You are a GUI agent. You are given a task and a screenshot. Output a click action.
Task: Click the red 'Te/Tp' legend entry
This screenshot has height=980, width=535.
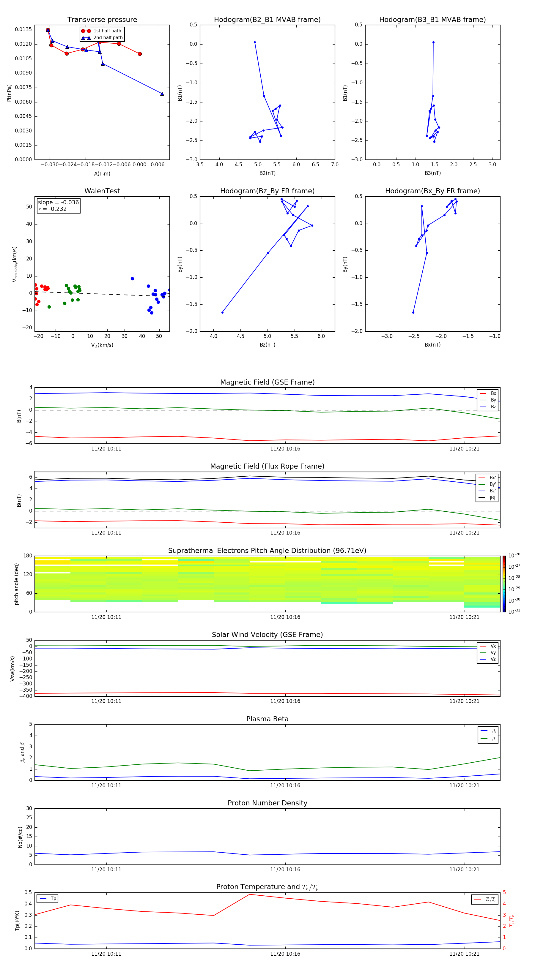coord(485,899)
